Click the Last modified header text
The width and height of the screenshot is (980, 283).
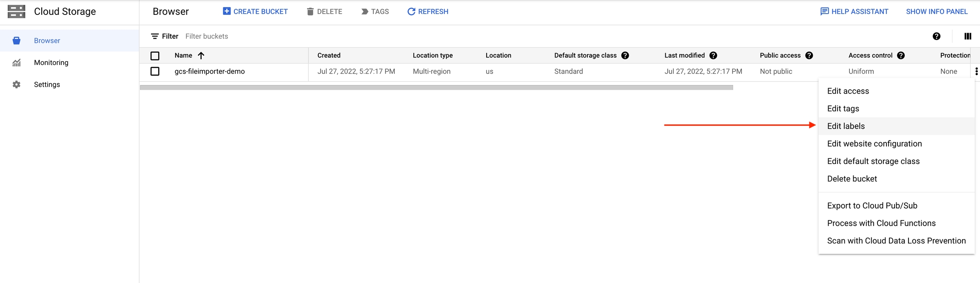coord(684,56)
